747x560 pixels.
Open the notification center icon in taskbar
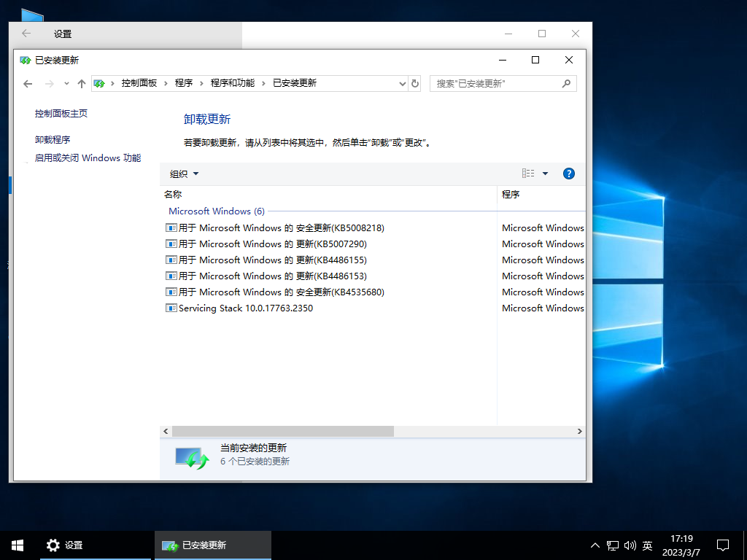pyautogui.click(x=722, y=545)
